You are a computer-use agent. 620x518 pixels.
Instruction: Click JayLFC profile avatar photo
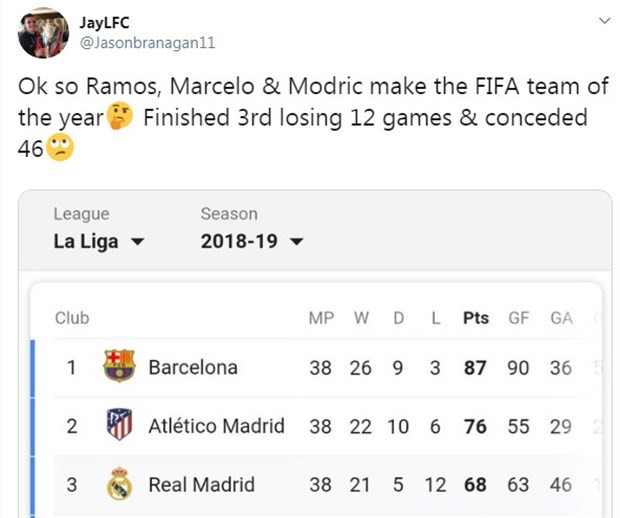[x=43, y=33]
